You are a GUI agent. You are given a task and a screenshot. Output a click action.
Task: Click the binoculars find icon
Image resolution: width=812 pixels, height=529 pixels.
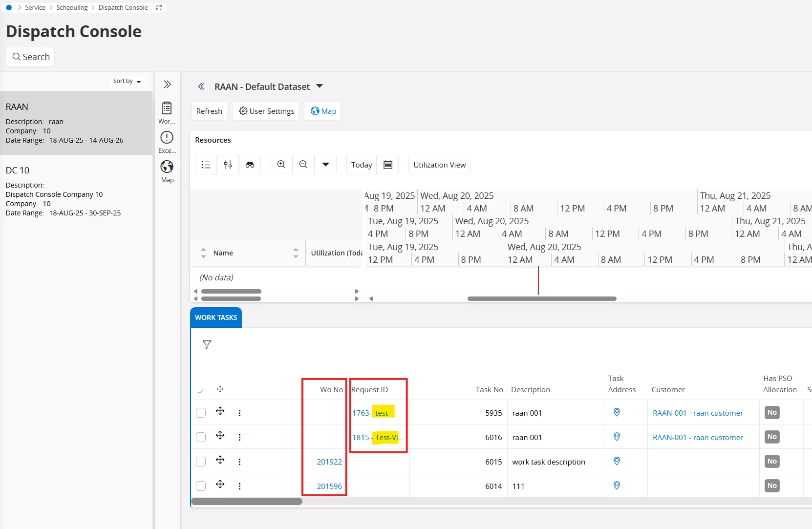(x=250, y=165)
